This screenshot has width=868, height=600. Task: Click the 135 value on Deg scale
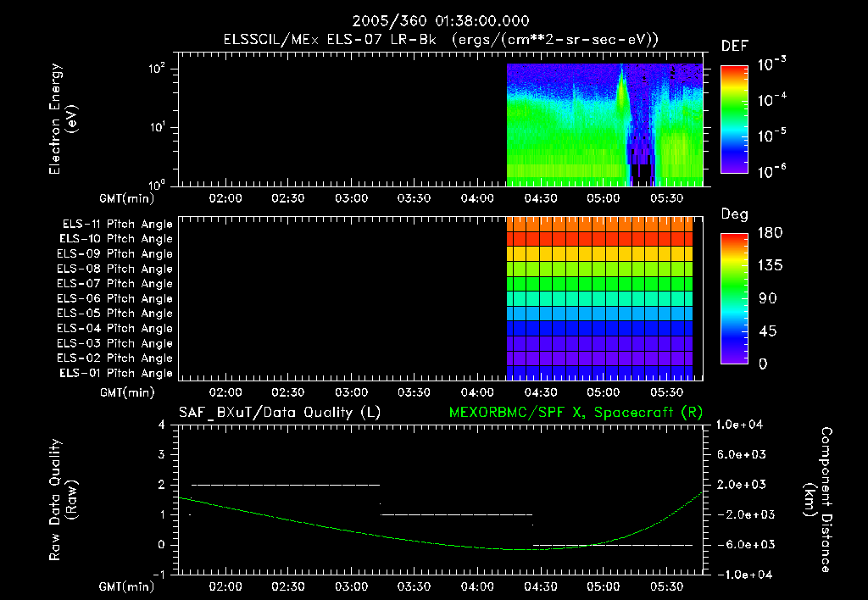771,266
